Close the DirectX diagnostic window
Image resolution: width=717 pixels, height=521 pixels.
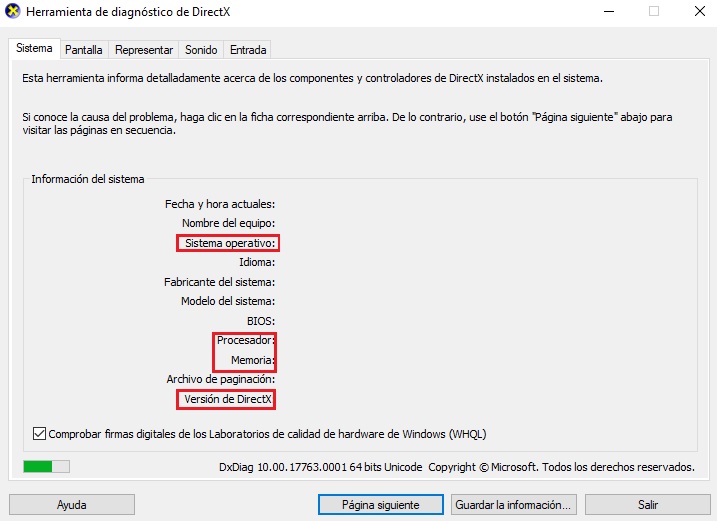[700, 11]
